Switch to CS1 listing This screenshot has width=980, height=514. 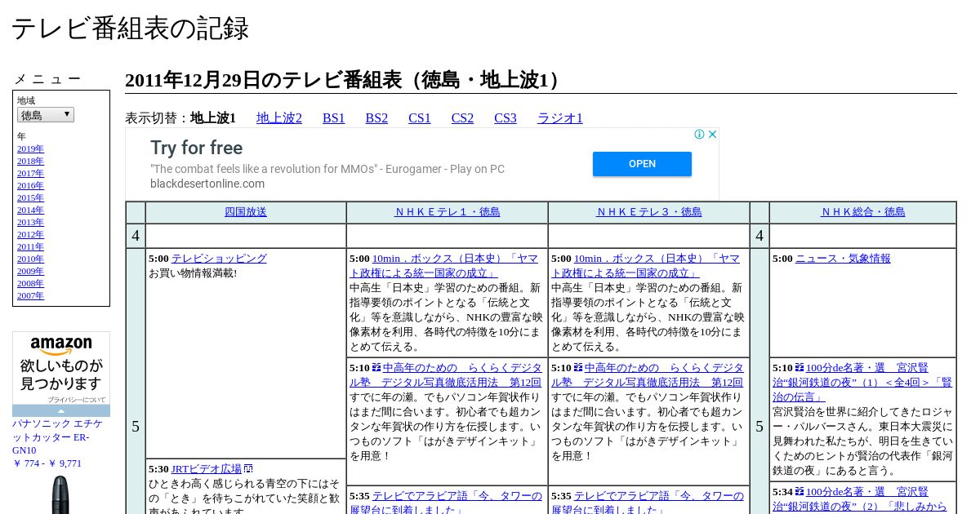coord(420,118)
